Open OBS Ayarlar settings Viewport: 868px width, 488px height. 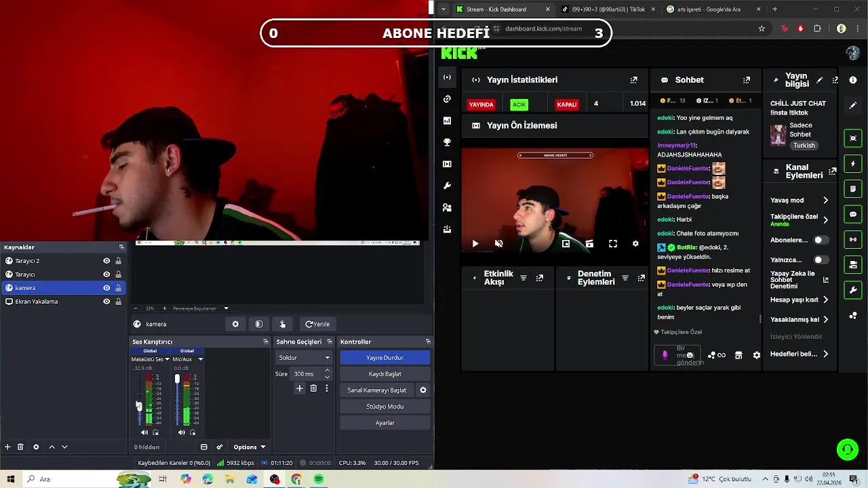coord(384,422)
